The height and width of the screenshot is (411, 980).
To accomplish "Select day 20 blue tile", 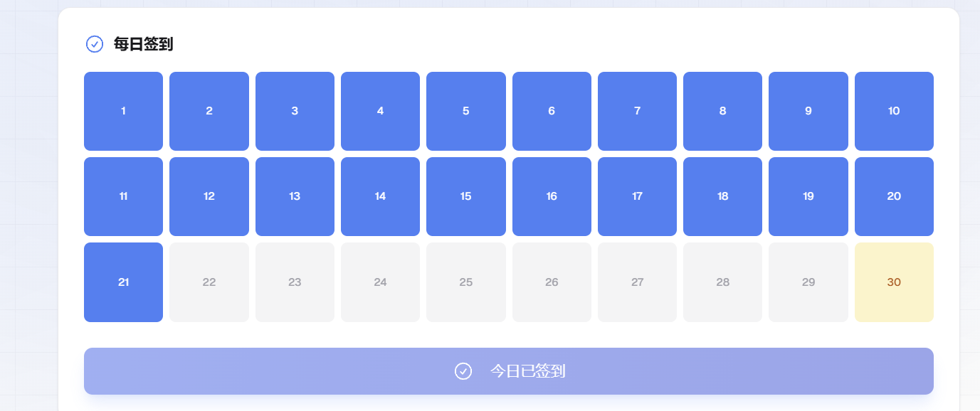I will (x=894, y=196).
